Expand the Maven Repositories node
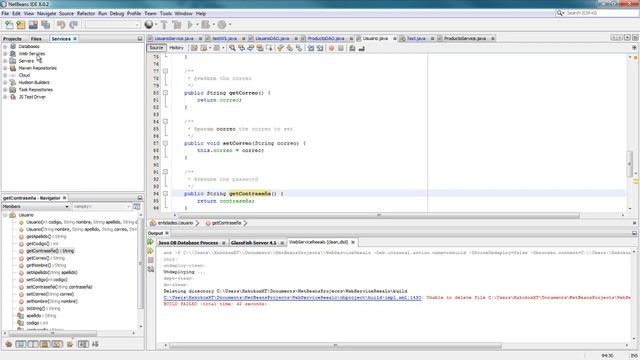The height and width of the screenshot is (360, 640). click(5, 68)
